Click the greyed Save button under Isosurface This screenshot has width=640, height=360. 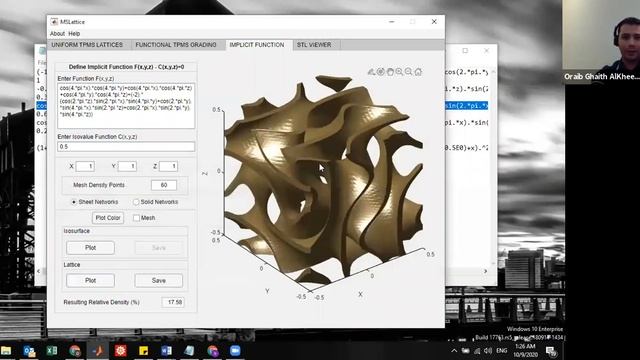159,248
